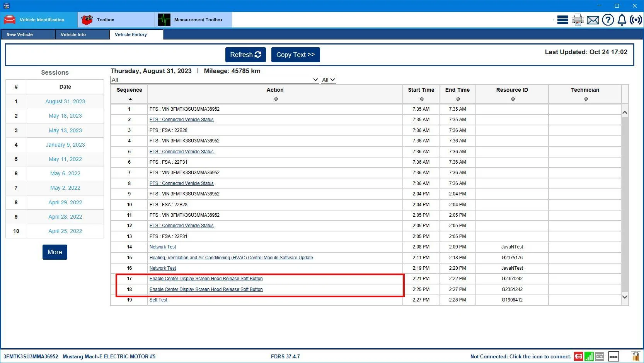This screenshot has width=644, height=363.
Task: Sort the End Time column using its icon
Action: (x=458, y=99)
